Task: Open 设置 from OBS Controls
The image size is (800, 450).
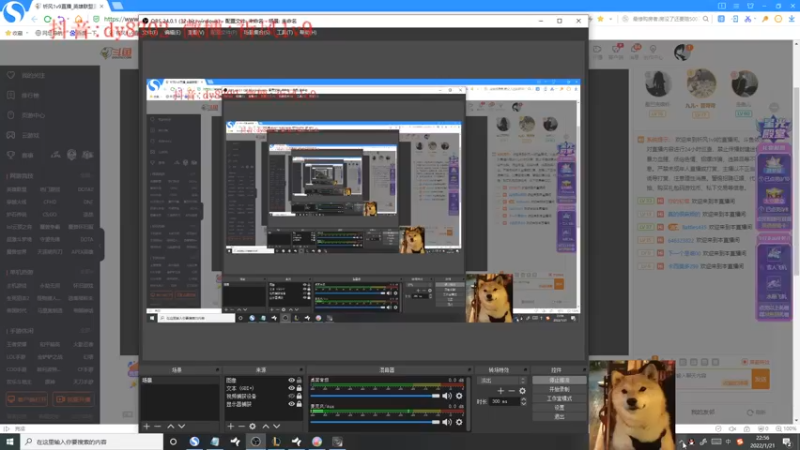Action: [559, 408]
